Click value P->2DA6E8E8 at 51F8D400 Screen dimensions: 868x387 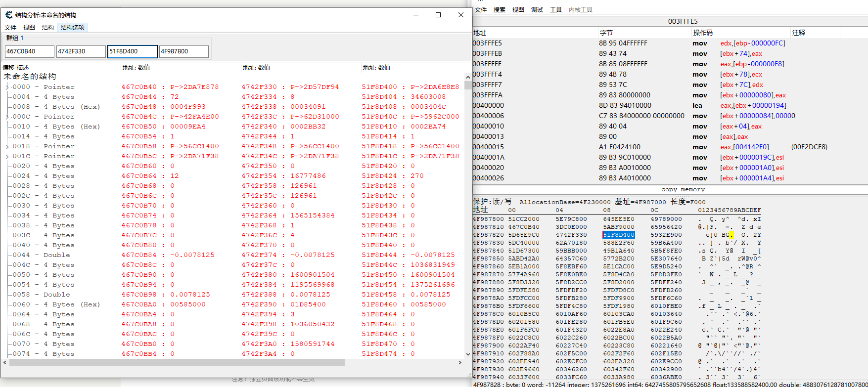435,87
